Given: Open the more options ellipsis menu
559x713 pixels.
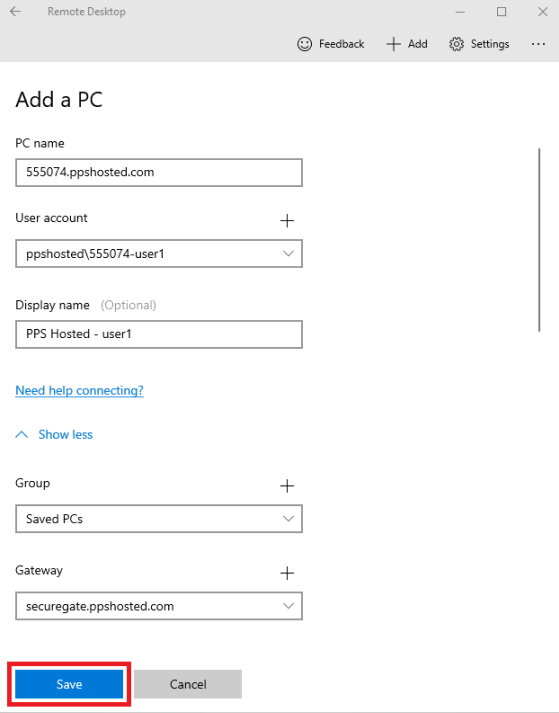Looking at the screenshot, I should click(538, 44).
